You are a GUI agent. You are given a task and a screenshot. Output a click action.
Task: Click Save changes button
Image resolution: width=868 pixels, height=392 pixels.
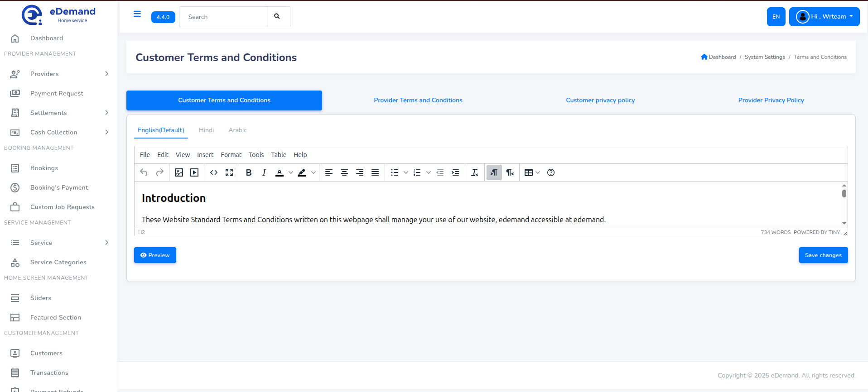click(823, 255)
